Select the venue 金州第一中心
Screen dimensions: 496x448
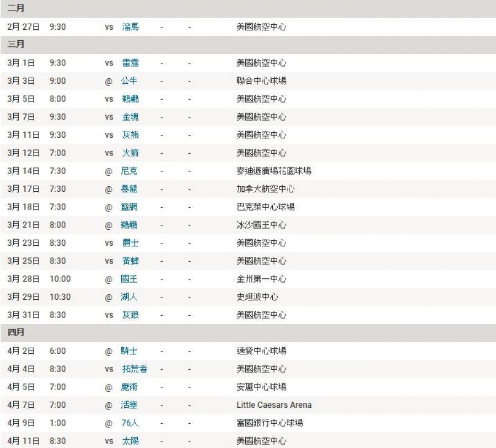[x=261, y=279]
